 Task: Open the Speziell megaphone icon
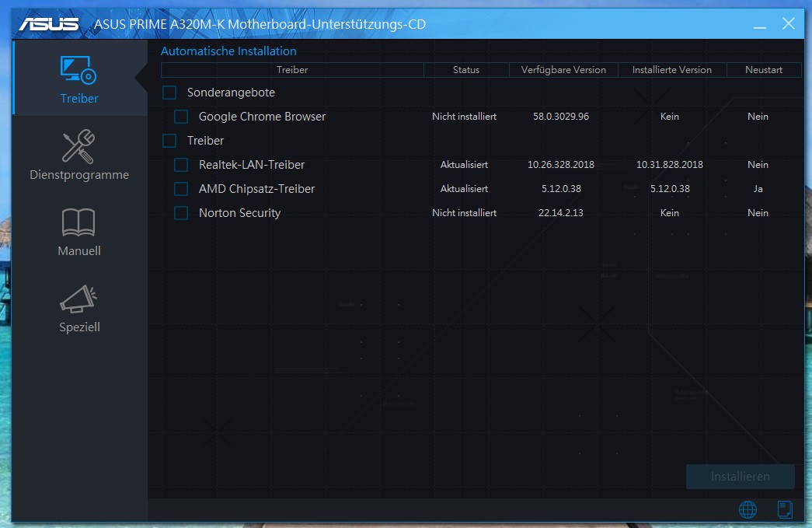click(x=78, y=299)
